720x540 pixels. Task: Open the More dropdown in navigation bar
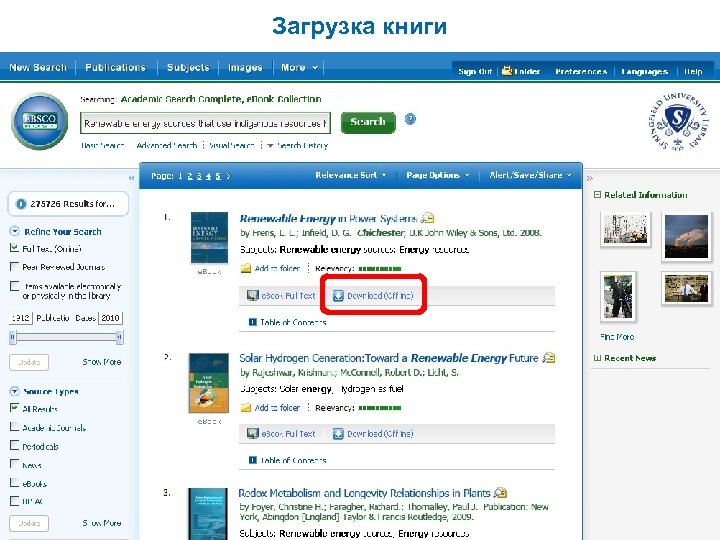click(299, 68)
